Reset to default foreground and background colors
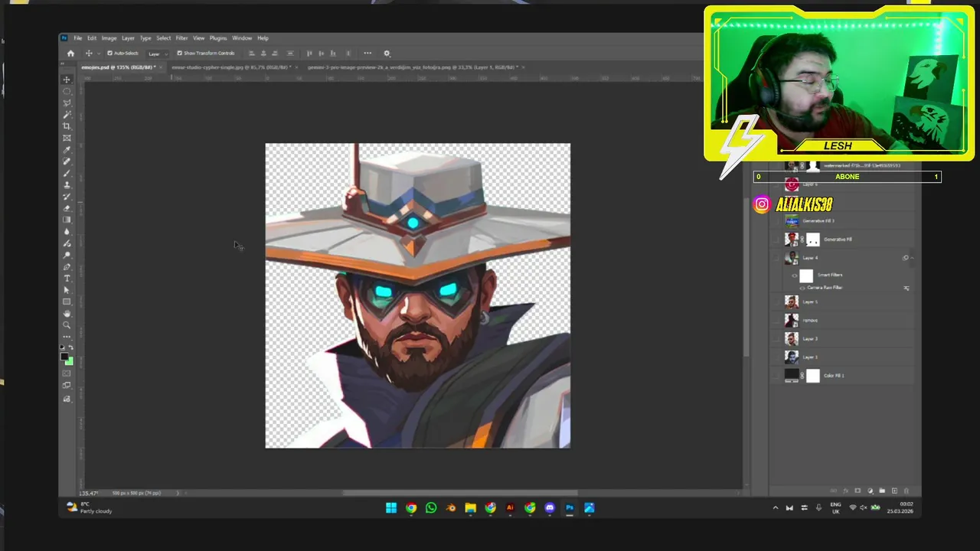 pos(64,347)
